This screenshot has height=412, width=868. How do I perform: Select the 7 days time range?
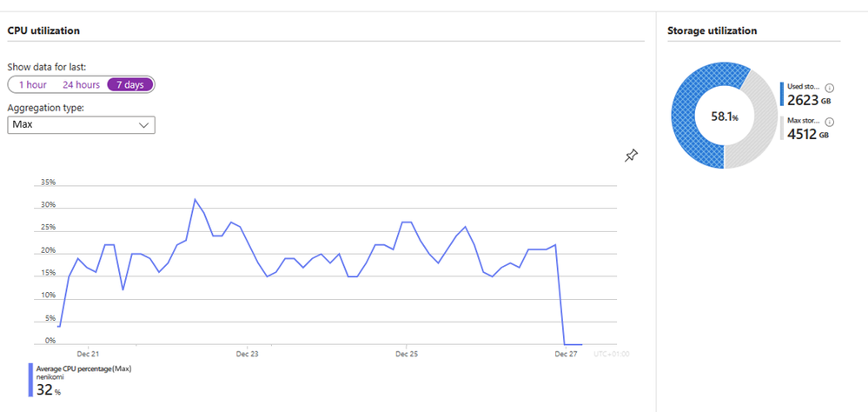(x=130, y=84)
